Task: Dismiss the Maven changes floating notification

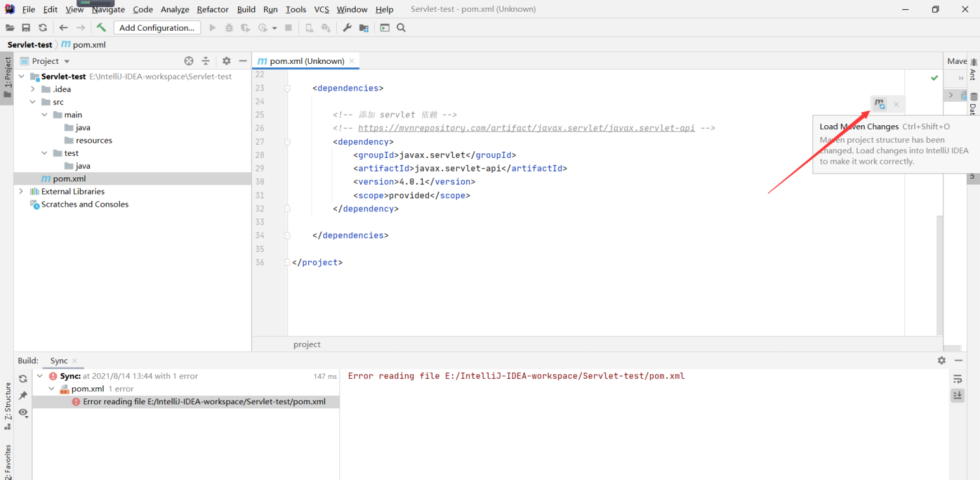Action: click(897, 104)
